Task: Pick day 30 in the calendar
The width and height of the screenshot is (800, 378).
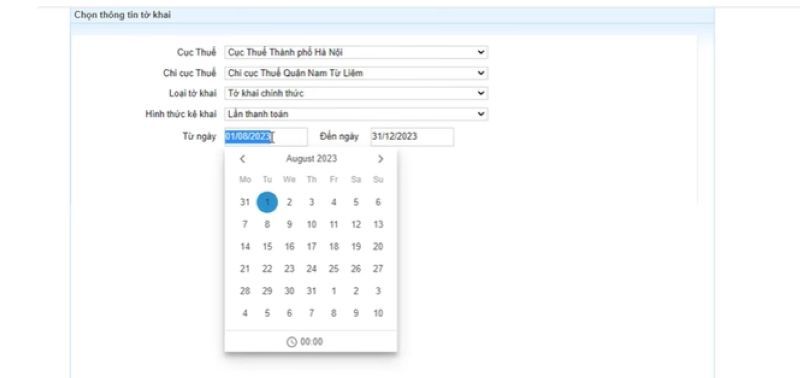Action: click(289, 291)
